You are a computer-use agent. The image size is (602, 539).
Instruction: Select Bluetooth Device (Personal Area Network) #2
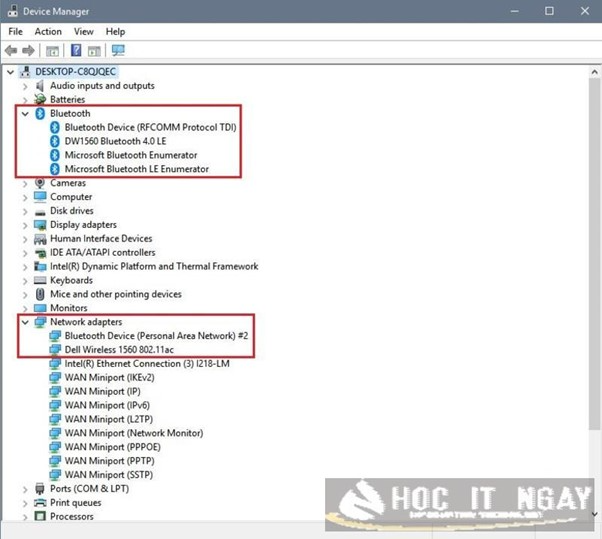tap(156, 336)
